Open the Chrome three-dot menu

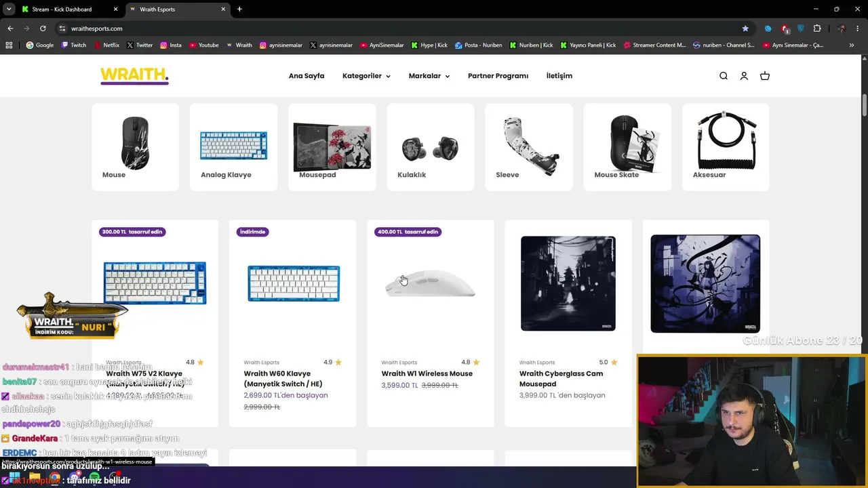858,28
